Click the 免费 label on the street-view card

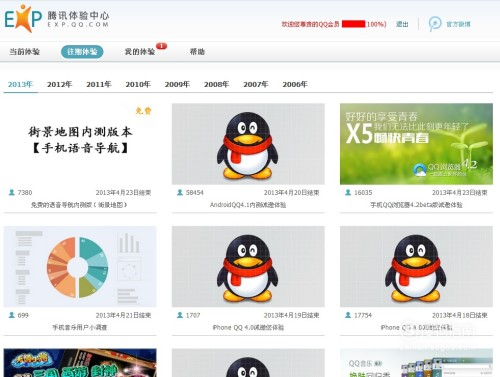coord(143,111)
